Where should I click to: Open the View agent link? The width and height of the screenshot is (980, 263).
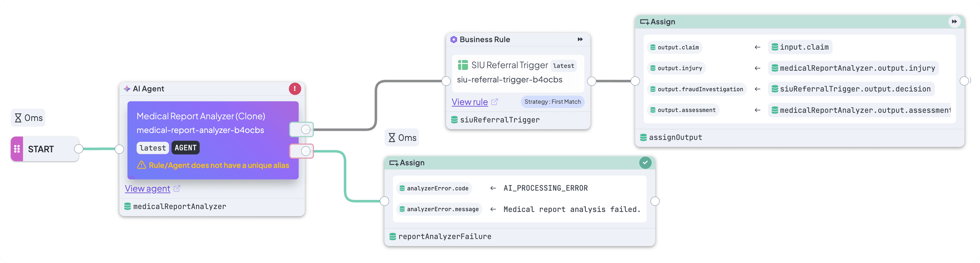click(x=148, y=188)
